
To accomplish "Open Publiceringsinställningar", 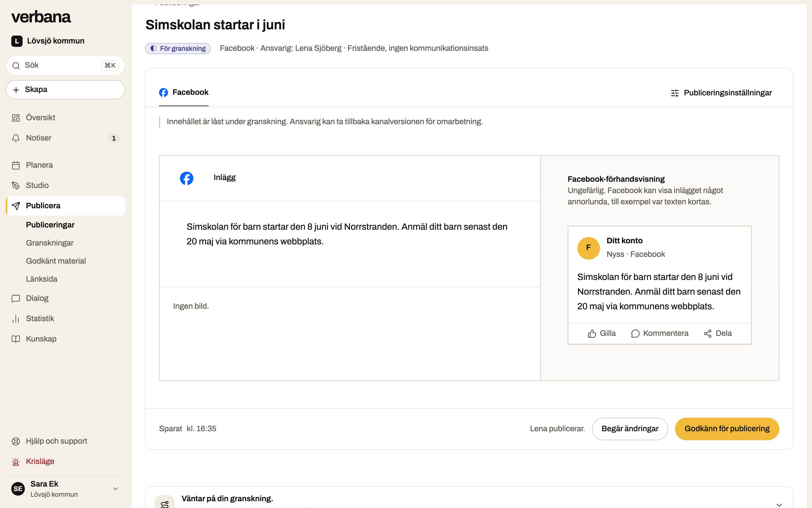I will click(721, 93).
